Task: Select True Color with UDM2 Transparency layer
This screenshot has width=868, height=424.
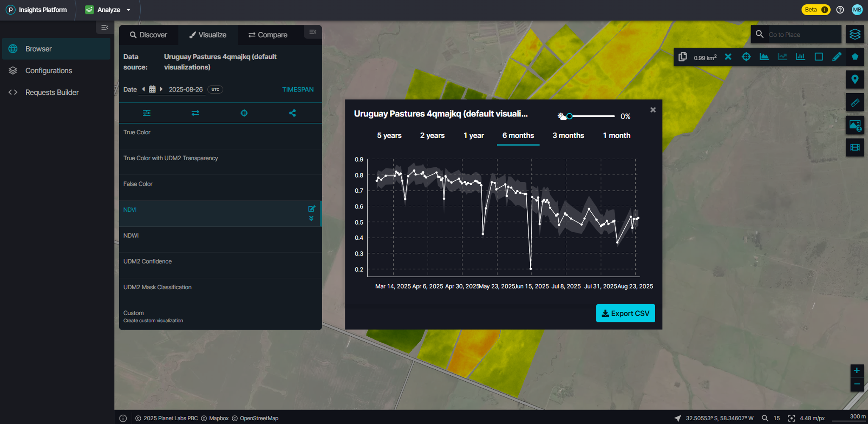Action: click(220, 162)
